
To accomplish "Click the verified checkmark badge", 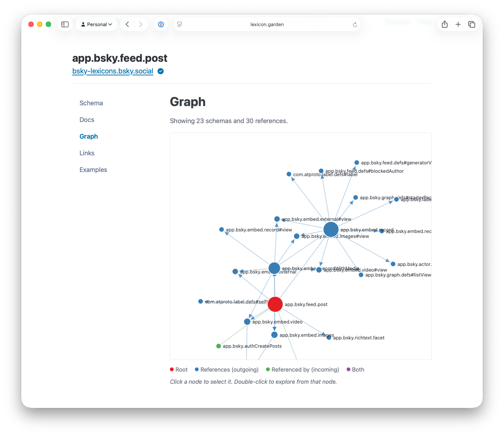I will tap(161, 71).
